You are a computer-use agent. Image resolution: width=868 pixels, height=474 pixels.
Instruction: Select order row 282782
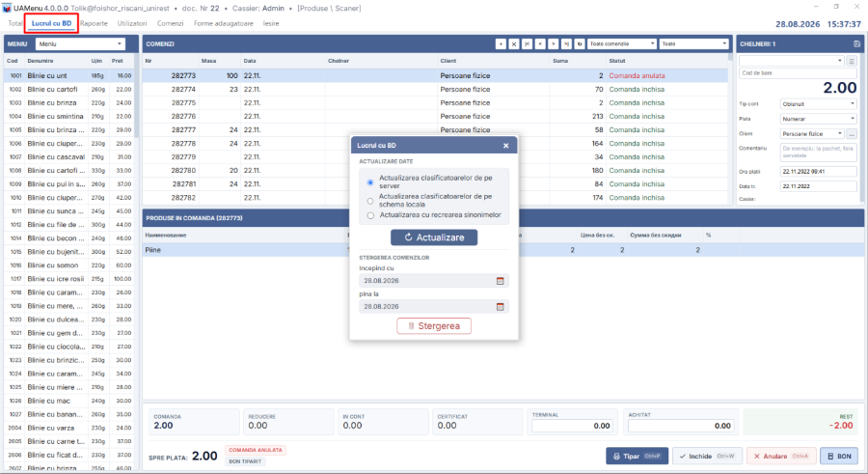(x=435, y=197)
